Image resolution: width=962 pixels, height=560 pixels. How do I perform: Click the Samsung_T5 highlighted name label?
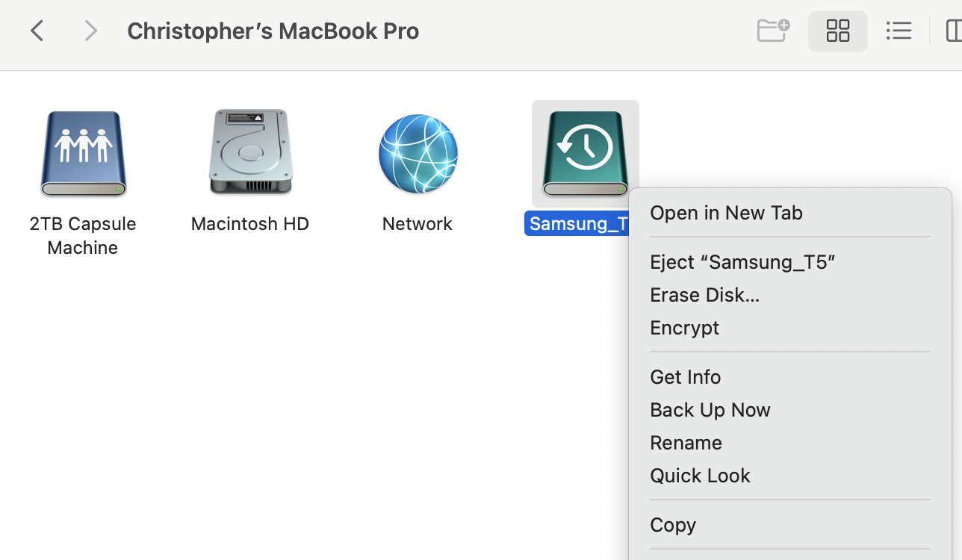[577, 223]
